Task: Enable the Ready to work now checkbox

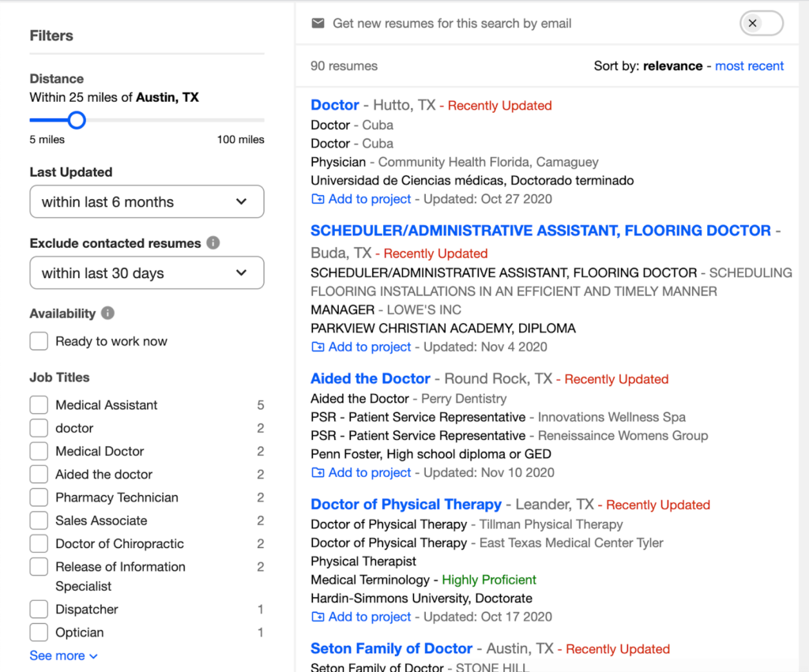Action: (x=39, y=341)
